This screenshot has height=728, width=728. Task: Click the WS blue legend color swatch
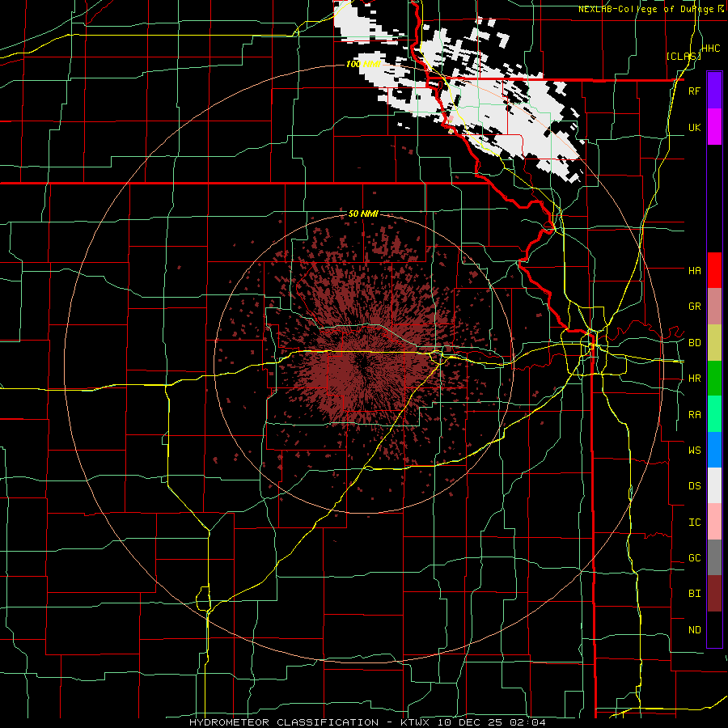714,450
